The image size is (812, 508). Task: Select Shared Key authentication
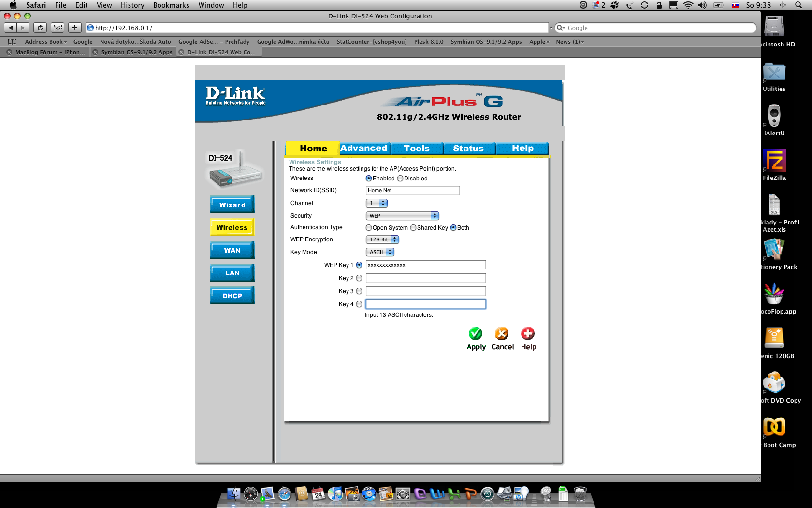click(x=413, y=228)
